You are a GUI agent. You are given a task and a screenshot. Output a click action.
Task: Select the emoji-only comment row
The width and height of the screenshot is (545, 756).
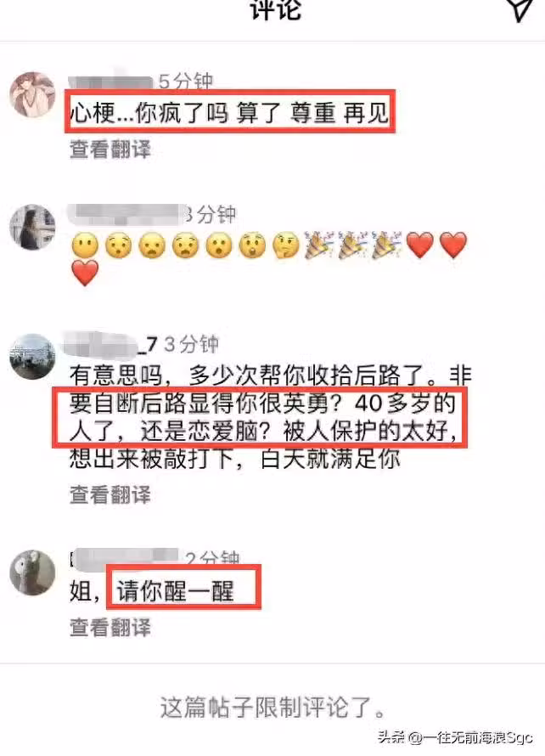coord(269,259)
